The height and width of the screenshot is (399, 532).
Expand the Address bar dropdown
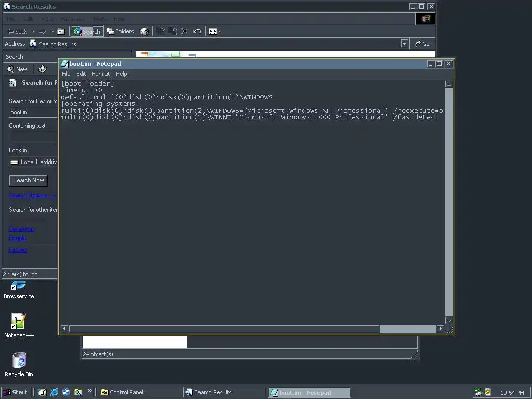pyautogui.click(x=404, y=44)
